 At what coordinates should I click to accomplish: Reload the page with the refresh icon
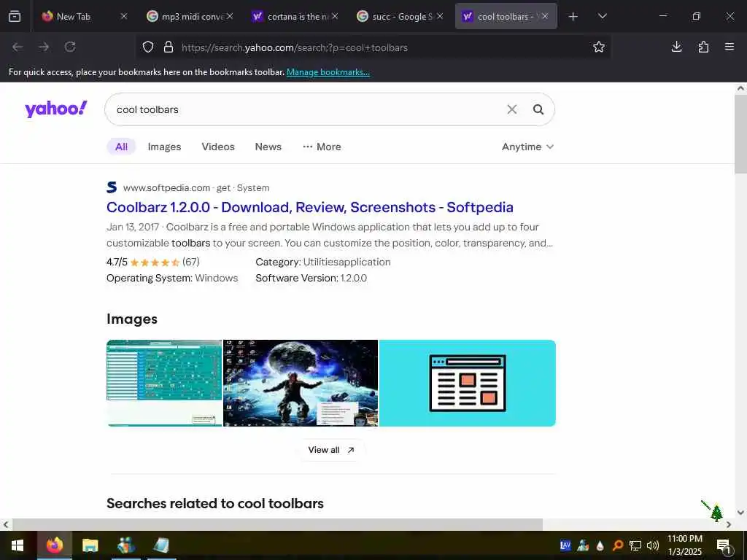70,47
